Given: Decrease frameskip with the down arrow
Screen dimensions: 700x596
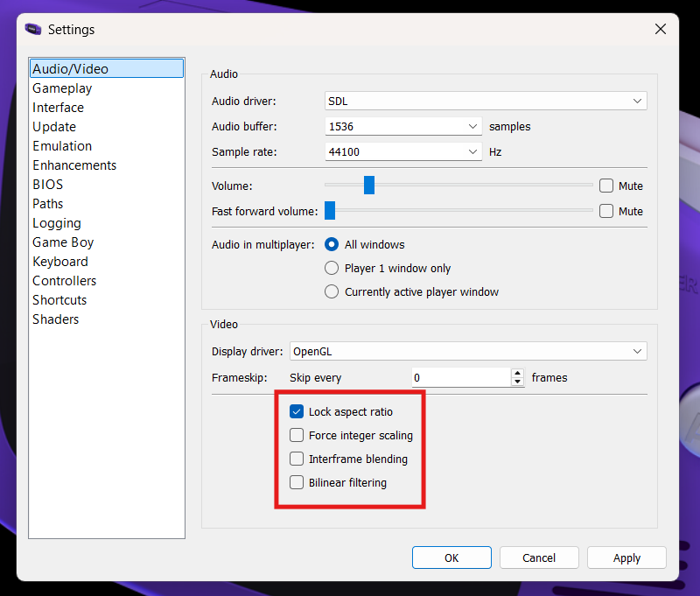Looking at the screenshot, I should click(517, 382).
